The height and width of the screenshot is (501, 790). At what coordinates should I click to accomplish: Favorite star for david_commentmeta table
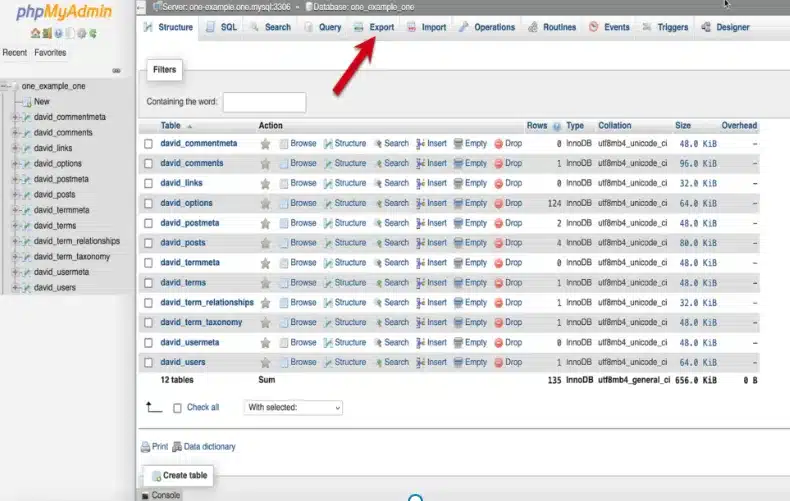click(x=265, y=144)
